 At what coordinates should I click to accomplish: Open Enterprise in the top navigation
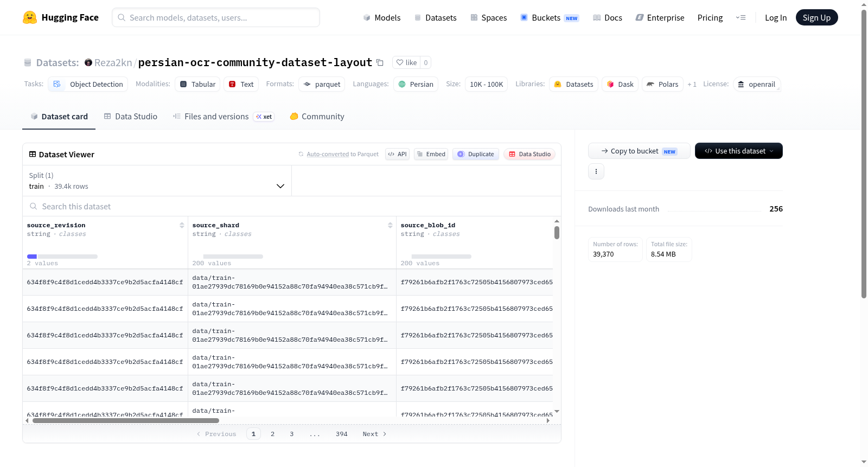[x=660, y=17]
